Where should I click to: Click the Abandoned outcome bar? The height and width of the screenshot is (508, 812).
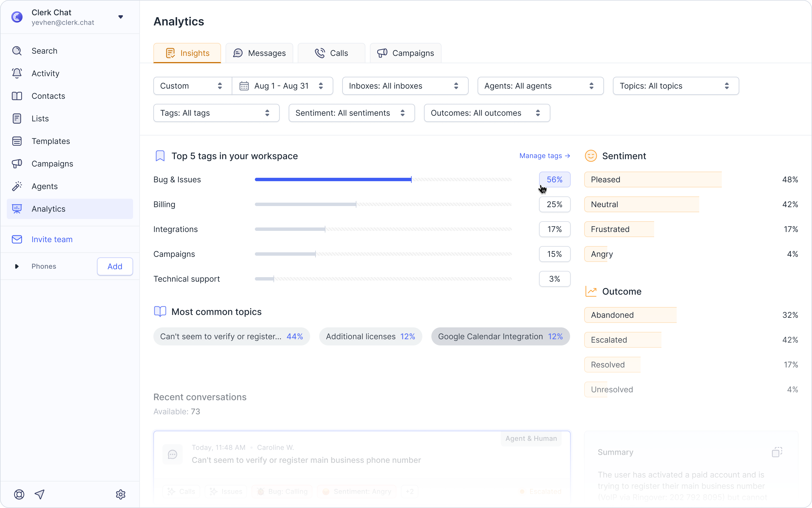(x=630, y=315)
